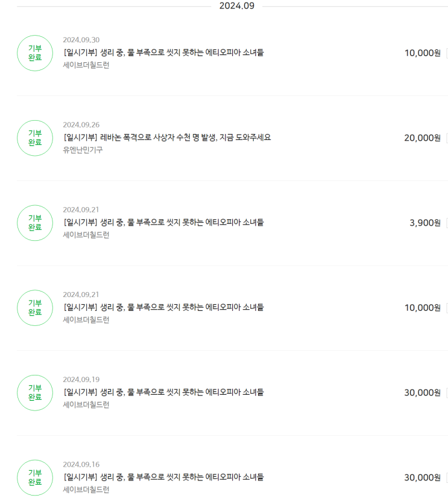The width and height of the screenshot is (448, 501).
Task: Click the 기부완료 badge beside the 3,900원 donation
Action: 35,223
